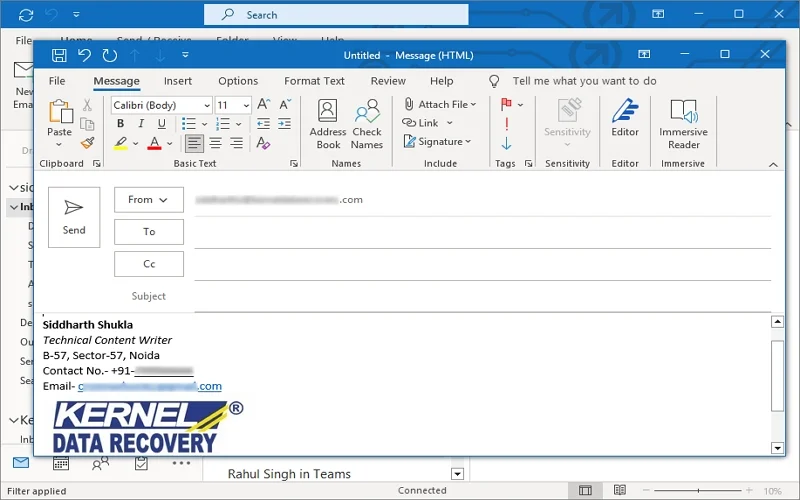Open the From account dropdown

[148, 200]
